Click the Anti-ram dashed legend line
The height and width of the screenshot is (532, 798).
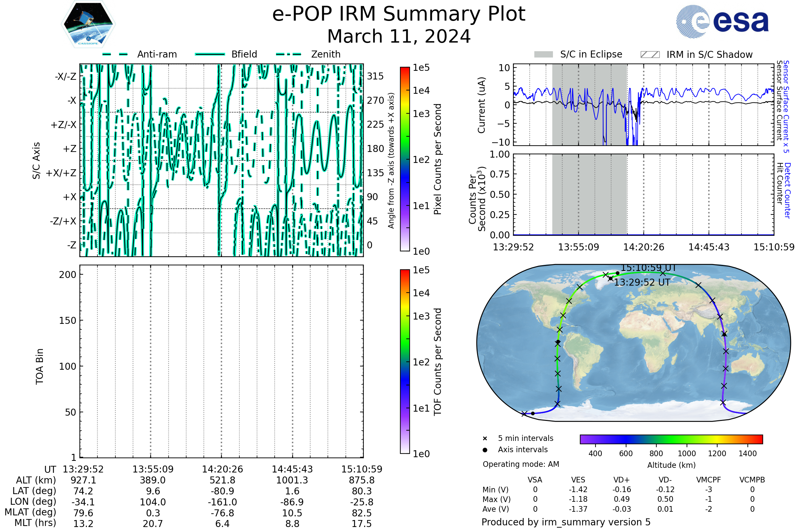tap(115, 54)
